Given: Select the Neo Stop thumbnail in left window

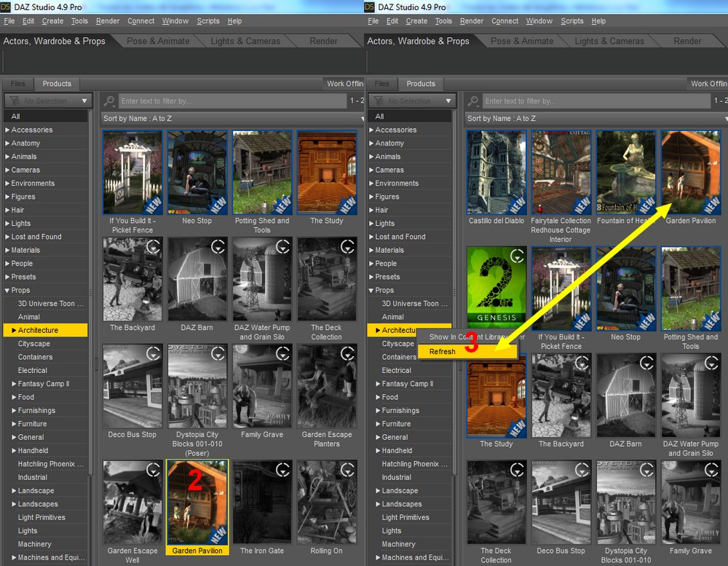Looking at the screenshot, I should click(x=197, y=173).
